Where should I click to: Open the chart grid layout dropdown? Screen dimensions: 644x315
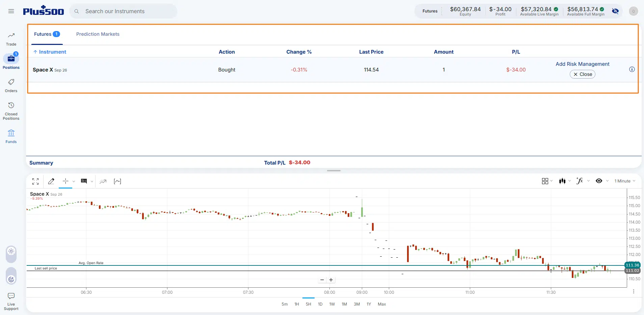click(x=547, y=181)
